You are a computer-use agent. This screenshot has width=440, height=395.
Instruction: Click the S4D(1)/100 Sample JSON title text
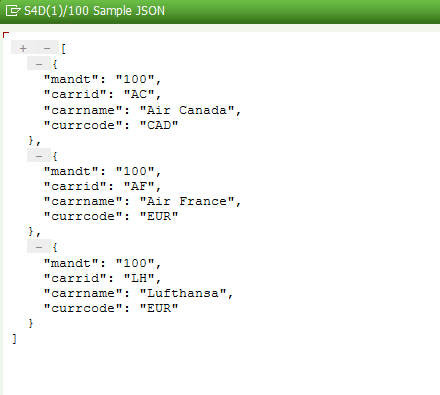pos(94,11)
